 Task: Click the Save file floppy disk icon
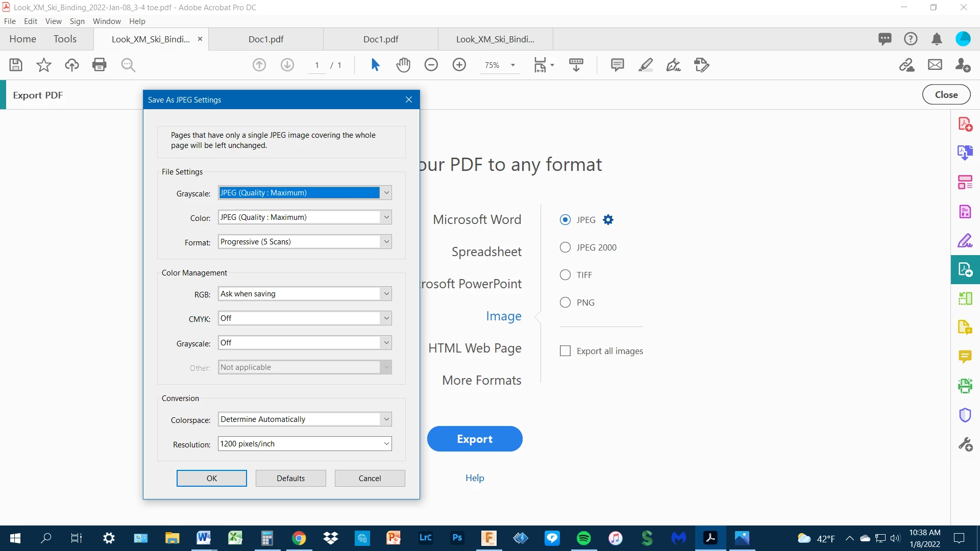[x=16, y=65]
